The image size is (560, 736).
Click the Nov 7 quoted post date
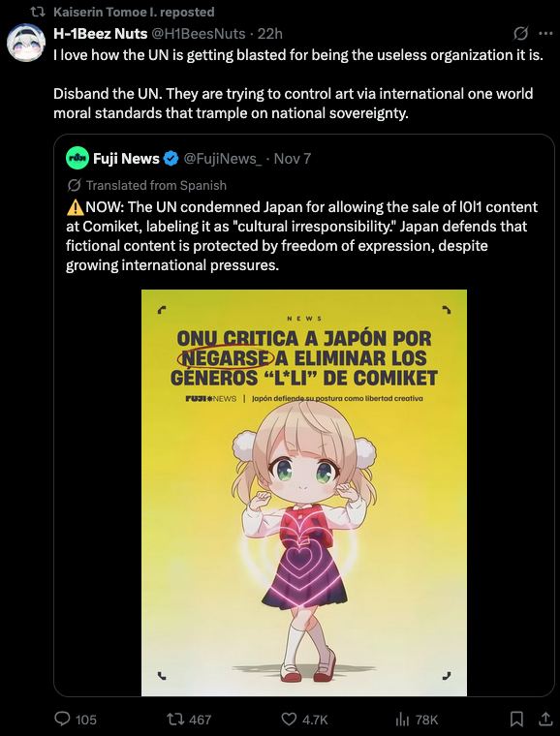[x=293, y=159]
